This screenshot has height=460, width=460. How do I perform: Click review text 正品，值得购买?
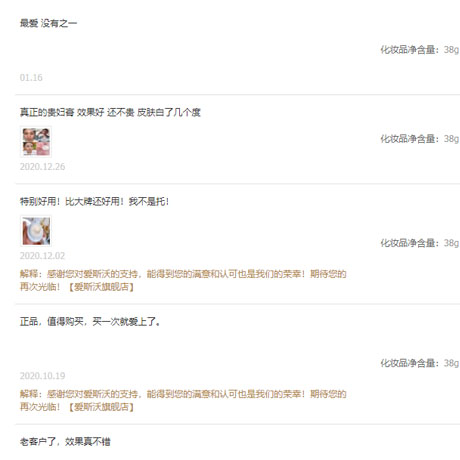[x=52, y=322]
